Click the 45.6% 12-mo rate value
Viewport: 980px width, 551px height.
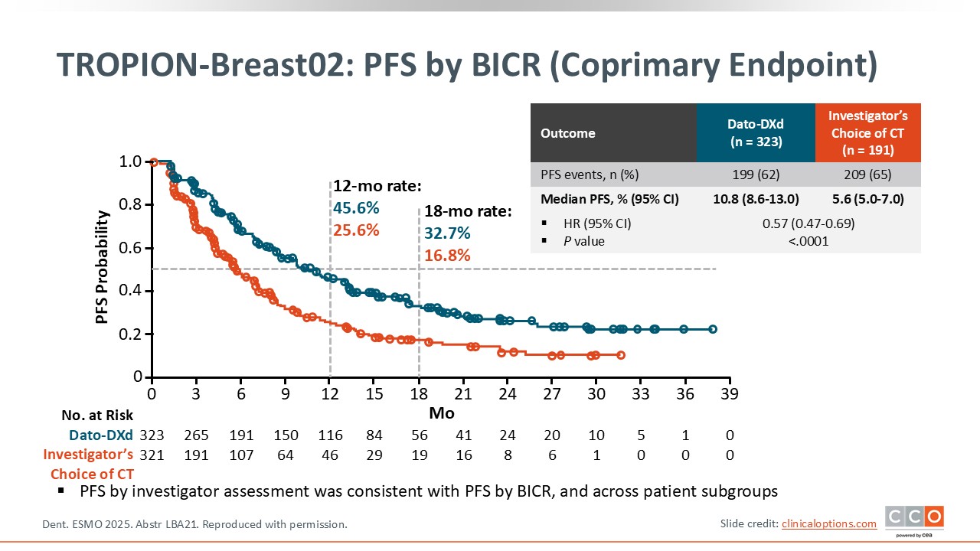356,208
